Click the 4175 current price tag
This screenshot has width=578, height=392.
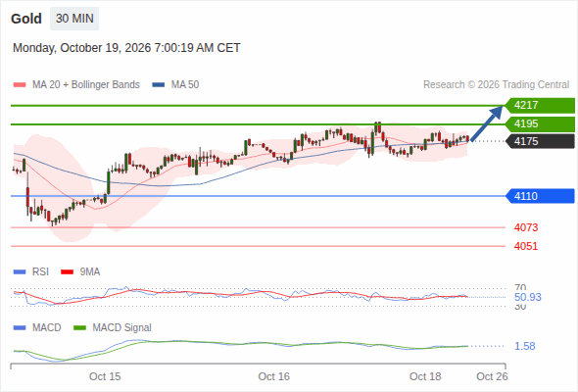pyautogui.click(x=540, y=141)
